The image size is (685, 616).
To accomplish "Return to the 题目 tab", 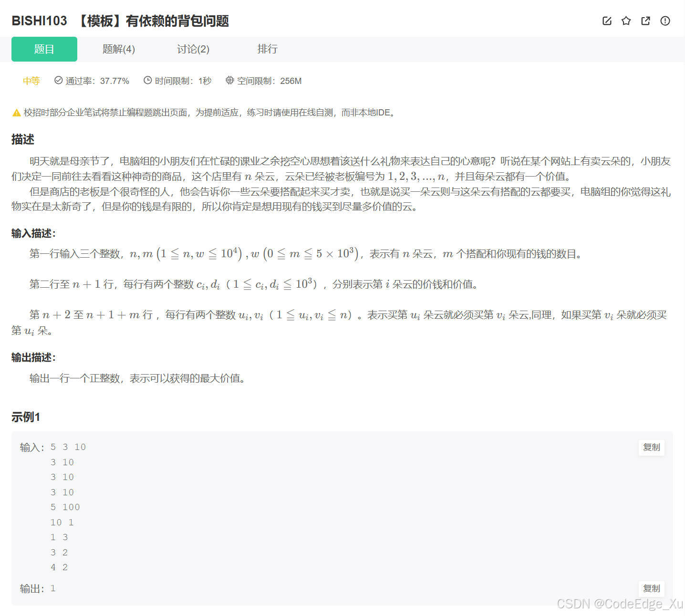I will click(44, 49).
